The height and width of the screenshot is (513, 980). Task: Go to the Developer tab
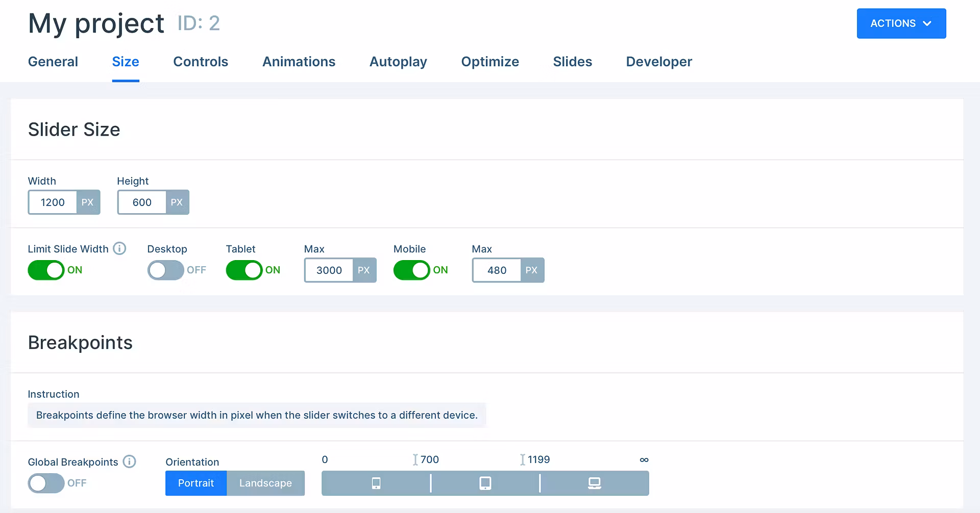(658, 62)
